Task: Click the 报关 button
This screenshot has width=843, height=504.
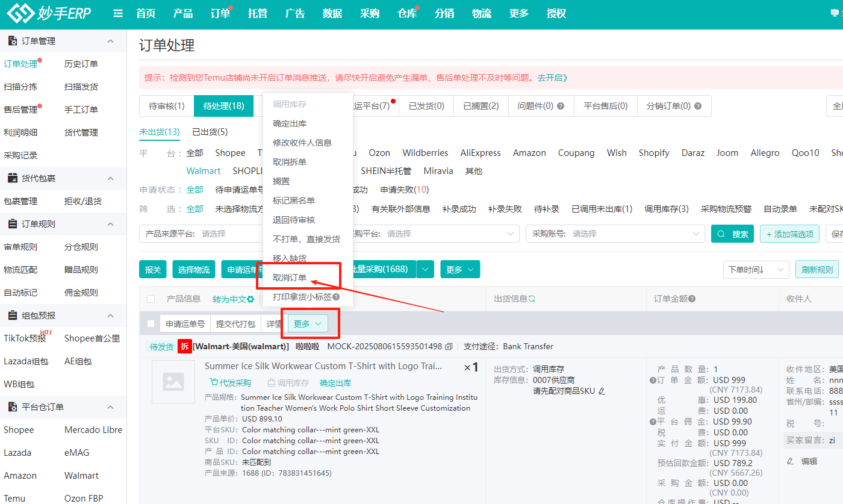Action: click(x=153, y=269)
